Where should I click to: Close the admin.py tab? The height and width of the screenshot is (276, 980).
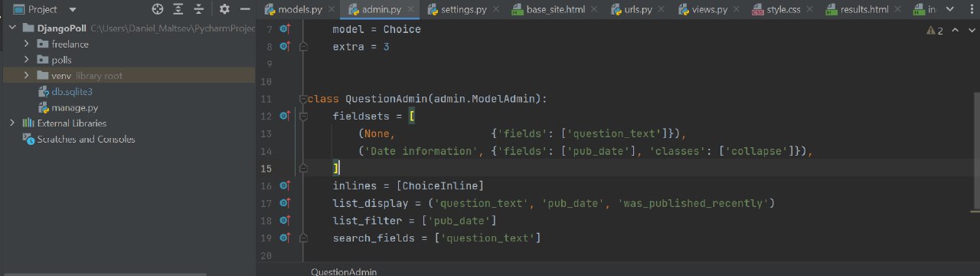pos(410,10)
